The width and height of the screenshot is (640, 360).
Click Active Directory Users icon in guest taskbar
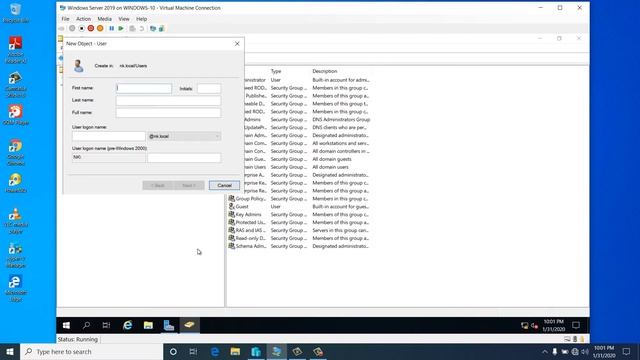pos(189,325)
